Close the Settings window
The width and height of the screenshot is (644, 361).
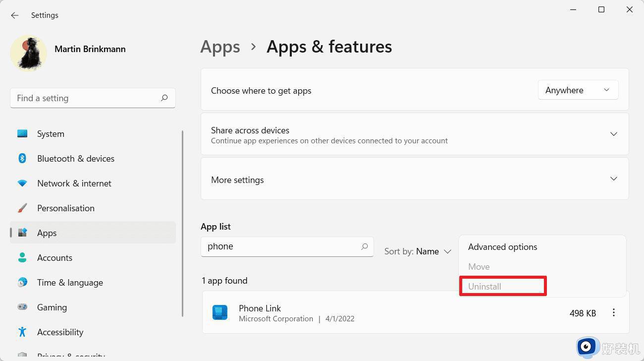(630, 9)
